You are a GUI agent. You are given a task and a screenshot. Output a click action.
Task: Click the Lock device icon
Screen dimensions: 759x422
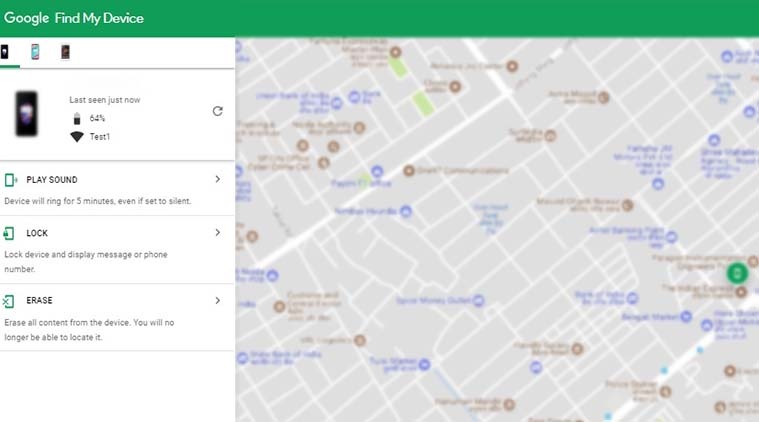(9, 234)
